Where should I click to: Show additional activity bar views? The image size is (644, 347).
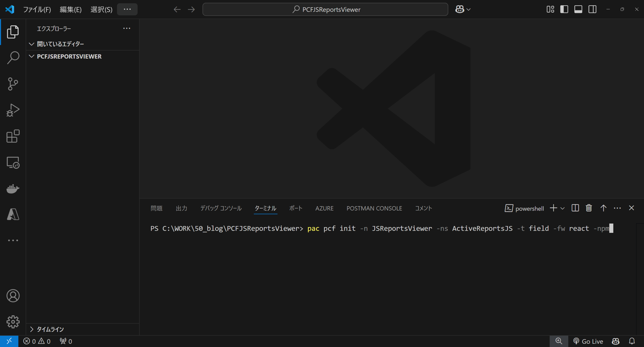tap(13, 240)
